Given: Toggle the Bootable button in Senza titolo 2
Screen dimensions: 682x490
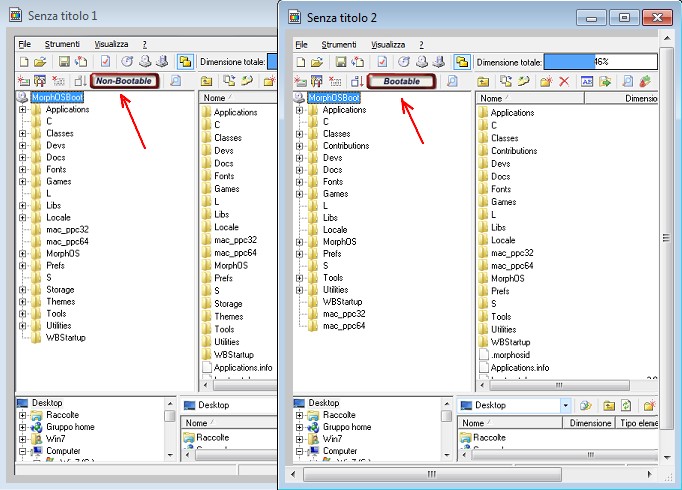Looking at the screenshot, I should tap(407, 81).
